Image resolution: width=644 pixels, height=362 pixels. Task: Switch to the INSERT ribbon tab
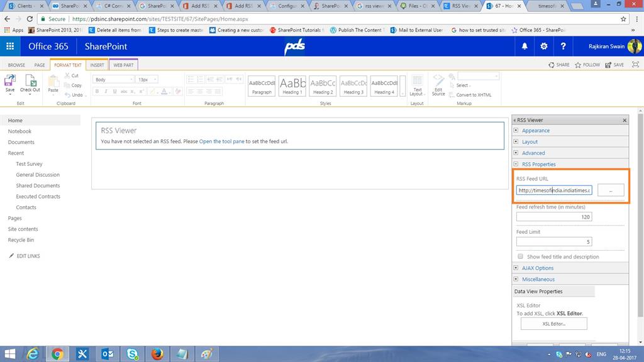[x=97, y=64]
